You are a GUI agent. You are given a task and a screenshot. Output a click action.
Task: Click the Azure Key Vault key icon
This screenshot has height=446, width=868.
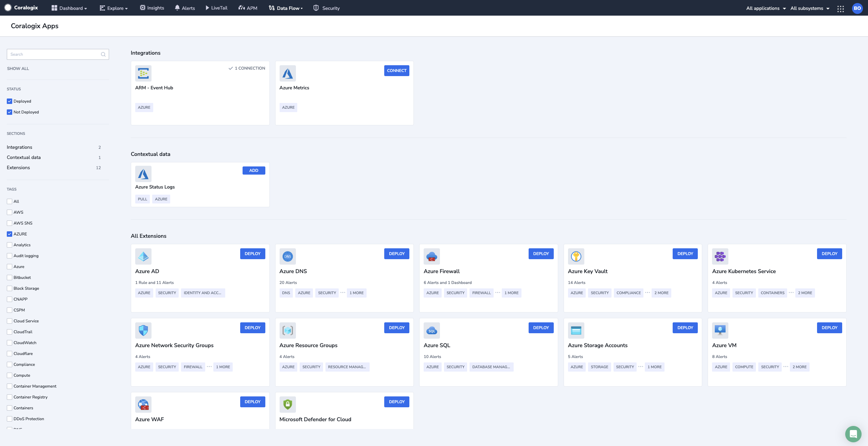[576, 256]
